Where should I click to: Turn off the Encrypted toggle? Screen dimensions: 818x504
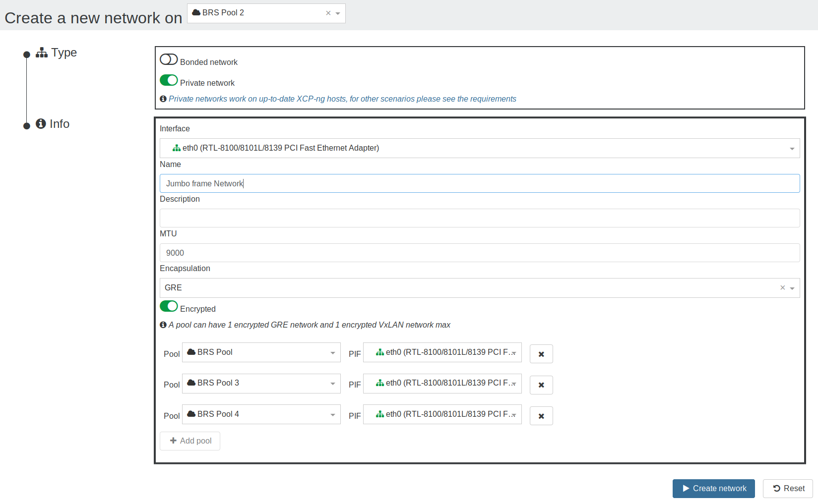tap(169, 306)
